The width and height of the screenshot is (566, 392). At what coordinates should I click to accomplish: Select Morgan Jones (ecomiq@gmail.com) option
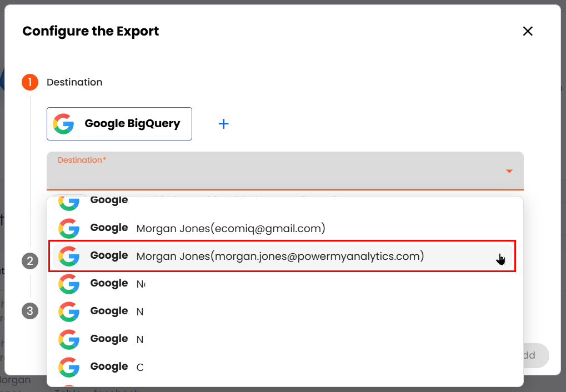pos(231,228)
